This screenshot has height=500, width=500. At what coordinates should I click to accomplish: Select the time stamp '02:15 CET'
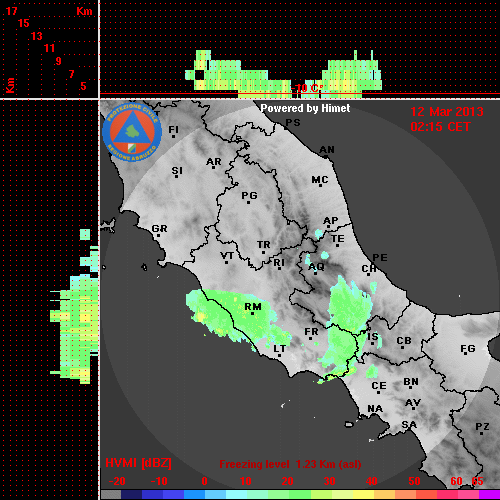(440, 127)
